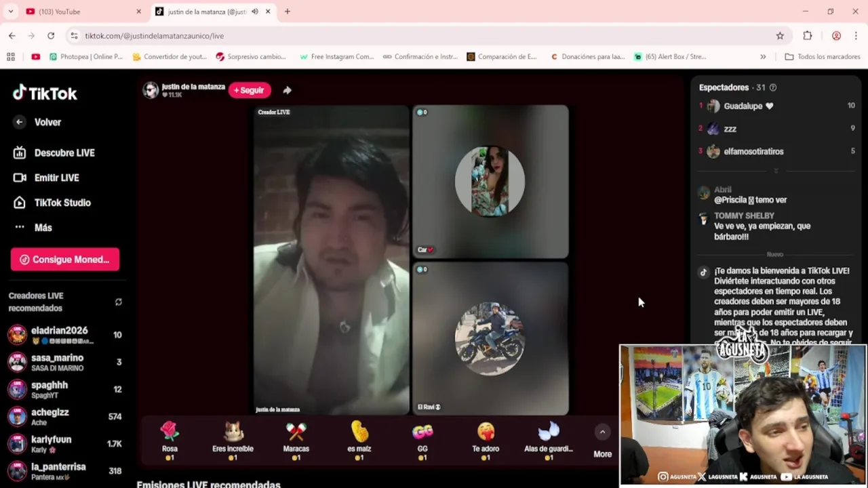Send the Alas de guardián gift
The width and height of the screenshot is (868, 488).
(549, 441)
